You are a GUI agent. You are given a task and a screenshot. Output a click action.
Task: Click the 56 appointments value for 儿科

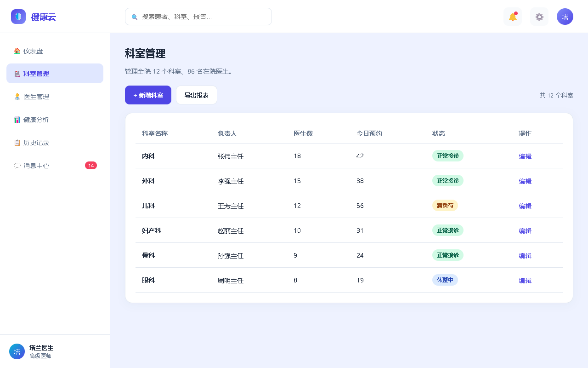(360, 206)
